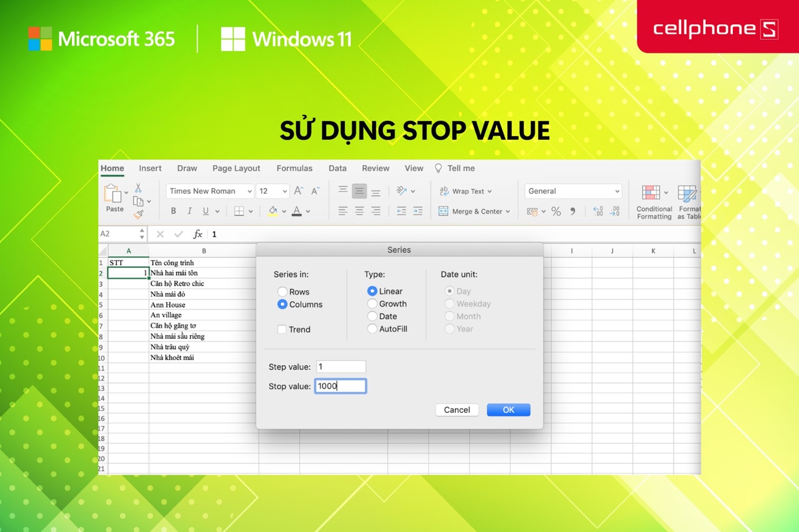
Task: Click the Cut scissors icon
Action: [x=138, y=188]
